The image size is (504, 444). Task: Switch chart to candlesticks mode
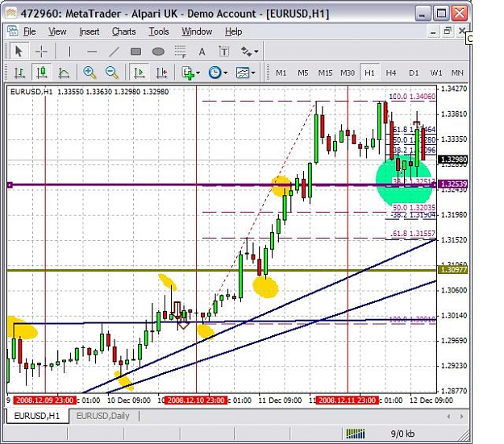click(42, 73)
